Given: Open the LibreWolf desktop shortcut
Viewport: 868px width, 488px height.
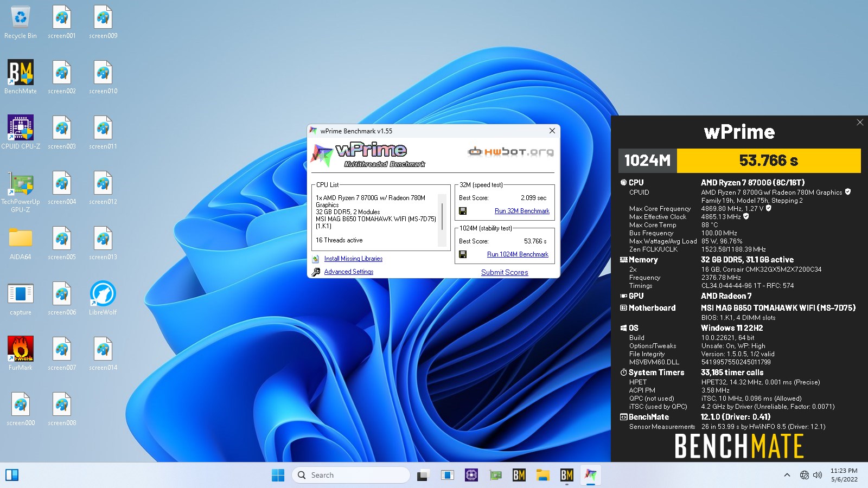Looking at the screenshot, I should (x=103, y=299).
